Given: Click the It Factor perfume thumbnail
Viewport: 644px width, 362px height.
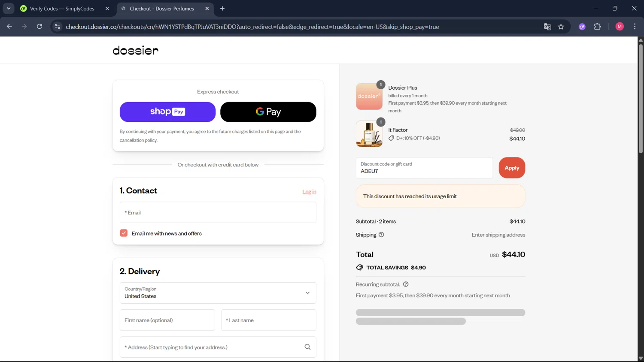Looking at the screenshot, I should [x=369, y=134].
